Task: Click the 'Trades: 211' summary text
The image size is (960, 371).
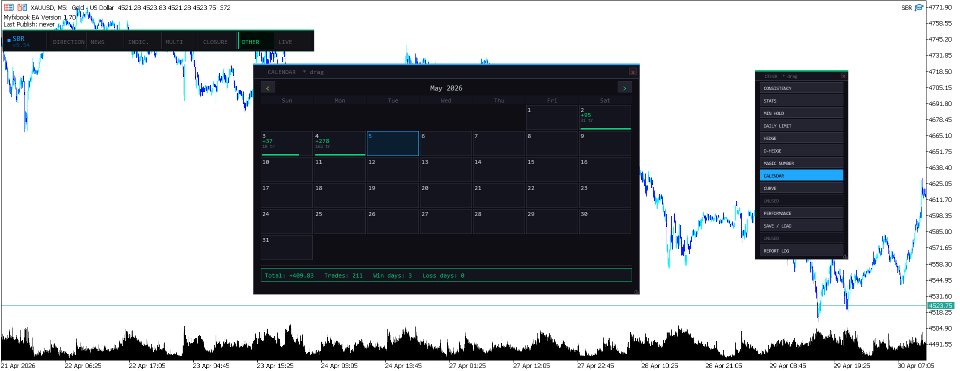Action: tap(343, 275)
